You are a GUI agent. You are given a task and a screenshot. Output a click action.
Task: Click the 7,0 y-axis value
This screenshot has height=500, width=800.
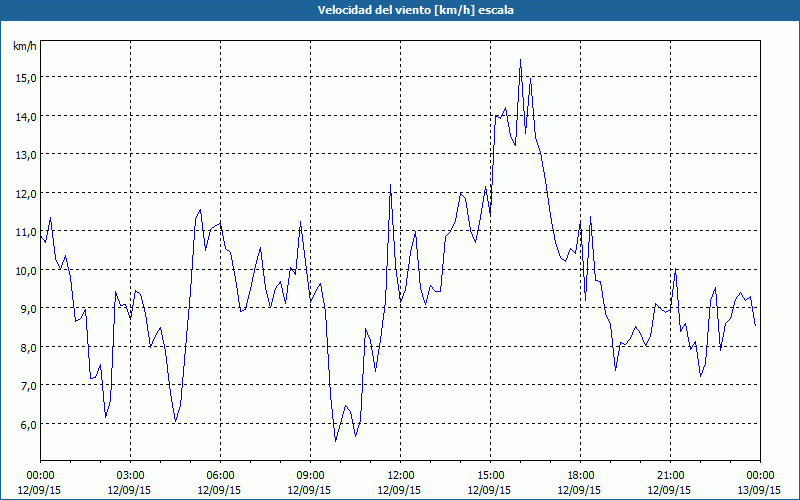tap(28, 386)
